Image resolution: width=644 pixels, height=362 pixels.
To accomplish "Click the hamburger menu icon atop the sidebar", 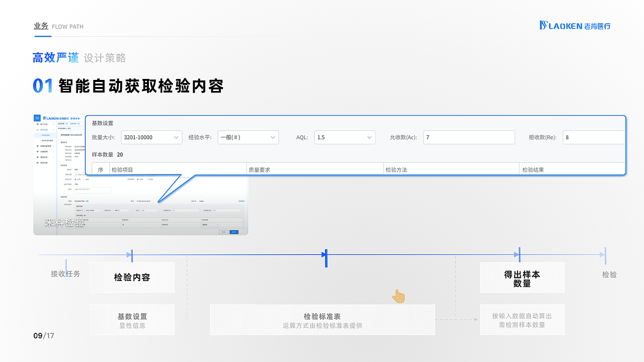I will click(36, 118).
